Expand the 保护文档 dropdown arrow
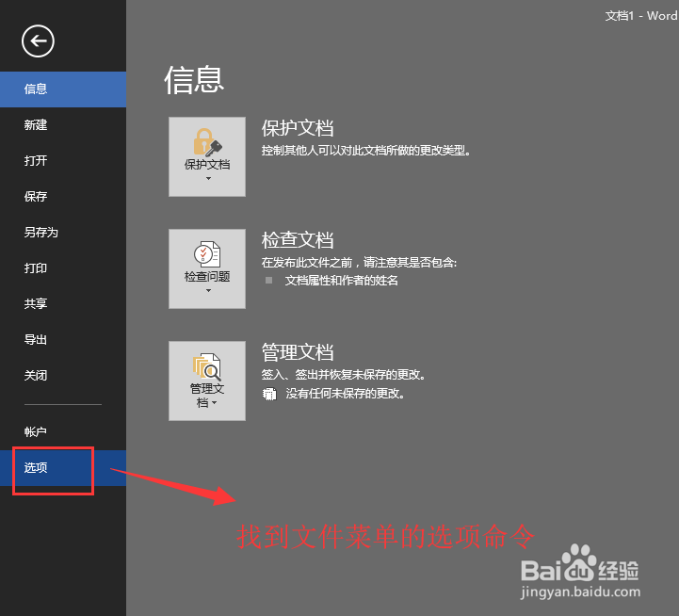This screenshot has width=679, height=616. pos(209,178)
